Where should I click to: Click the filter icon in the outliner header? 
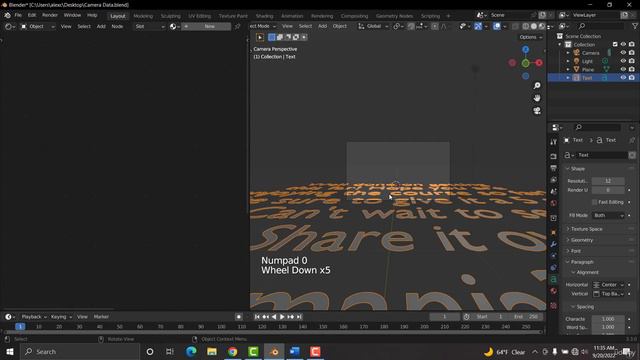pos(635,26)
